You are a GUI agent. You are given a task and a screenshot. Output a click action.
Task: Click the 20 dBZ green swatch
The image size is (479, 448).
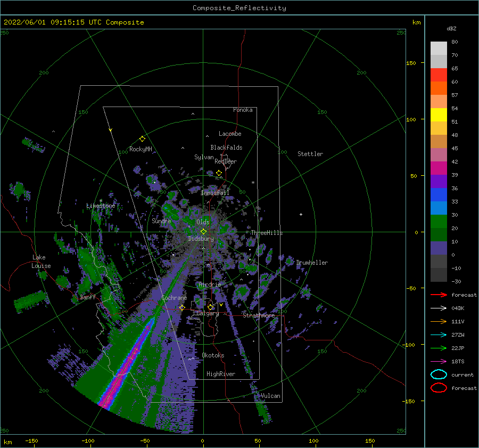pos(439,221)
